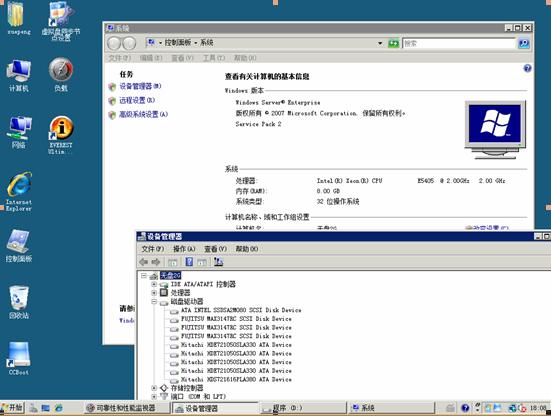Select the 网络 desktop icon
The image size is (551, 416).
coord(19,132)
